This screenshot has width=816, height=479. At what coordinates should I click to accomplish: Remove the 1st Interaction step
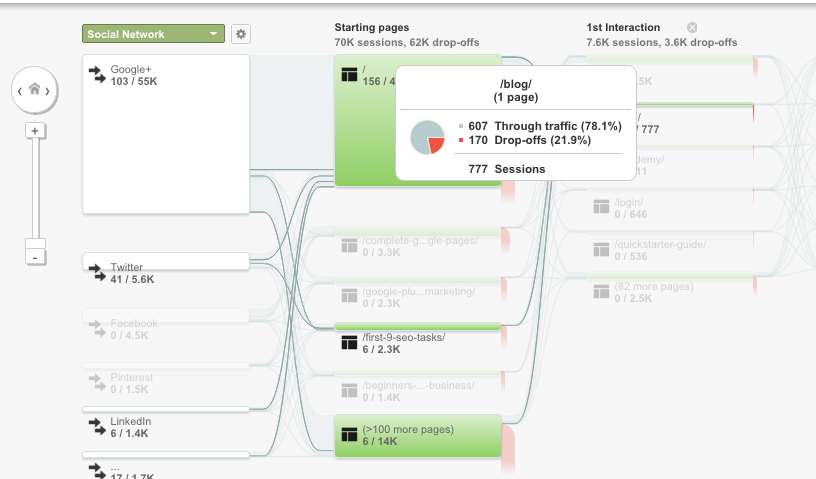point(692,28)
